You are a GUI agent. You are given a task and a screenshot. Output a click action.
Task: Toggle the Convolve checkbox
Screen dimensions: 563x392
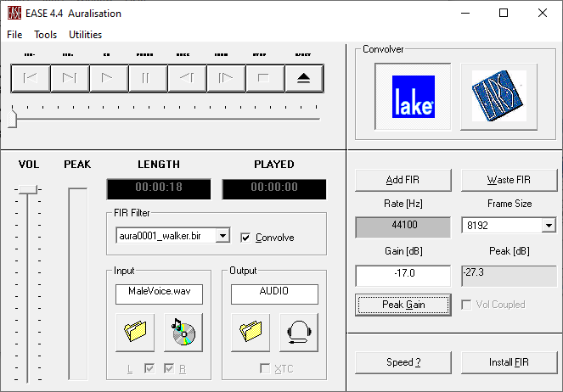(245, 238)
